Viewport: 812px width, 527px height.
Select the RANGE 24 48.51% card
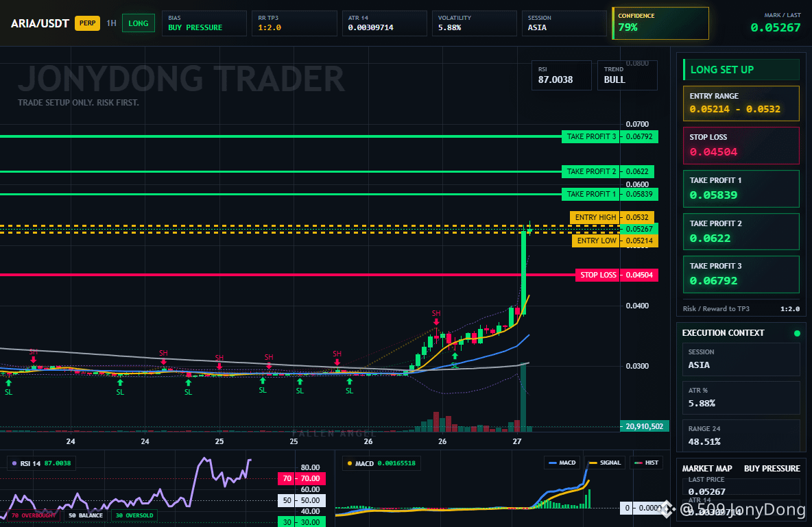click(x=741, y=436)
